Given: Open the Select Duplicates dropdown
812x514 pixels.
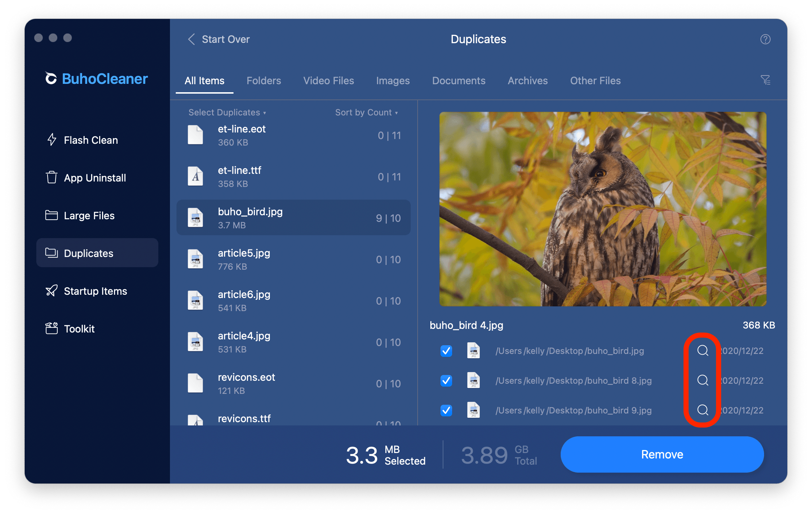Looking at the screenshot, I should (x=227, y=113).
